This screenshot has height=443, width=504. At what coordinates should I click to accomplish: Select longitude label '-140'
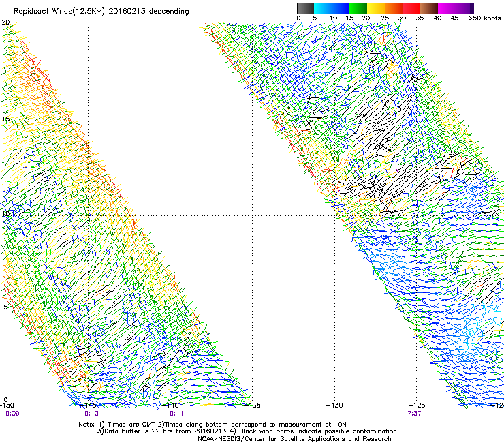[x=170, y=405]
